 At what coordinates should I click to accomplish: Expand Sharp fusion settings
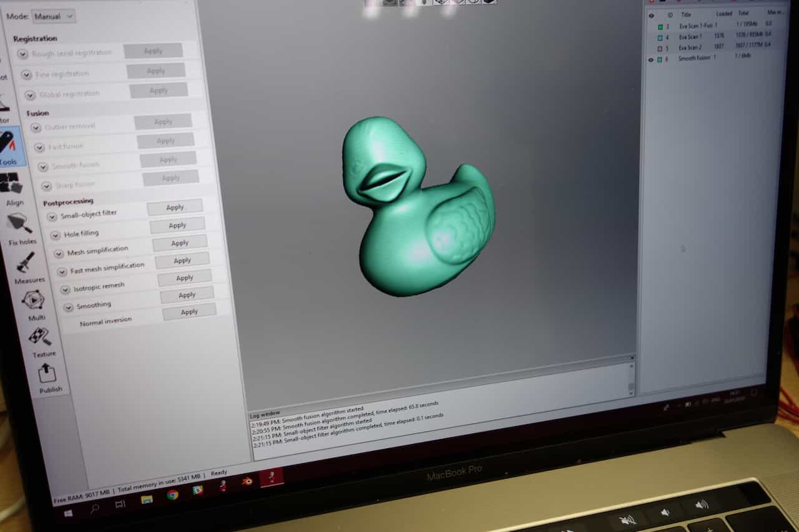pos(46,186)
